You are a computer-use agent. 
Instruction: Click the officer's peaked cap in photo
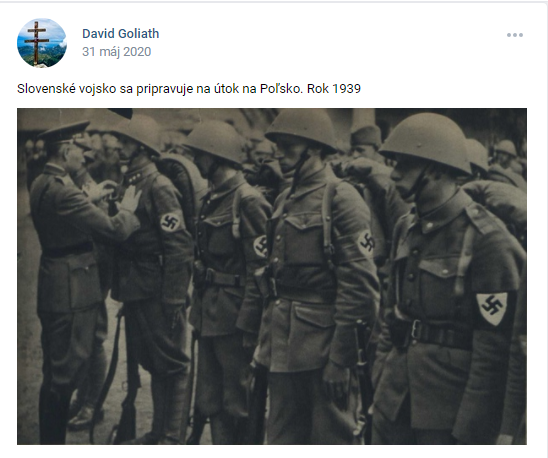click(66, 132)
